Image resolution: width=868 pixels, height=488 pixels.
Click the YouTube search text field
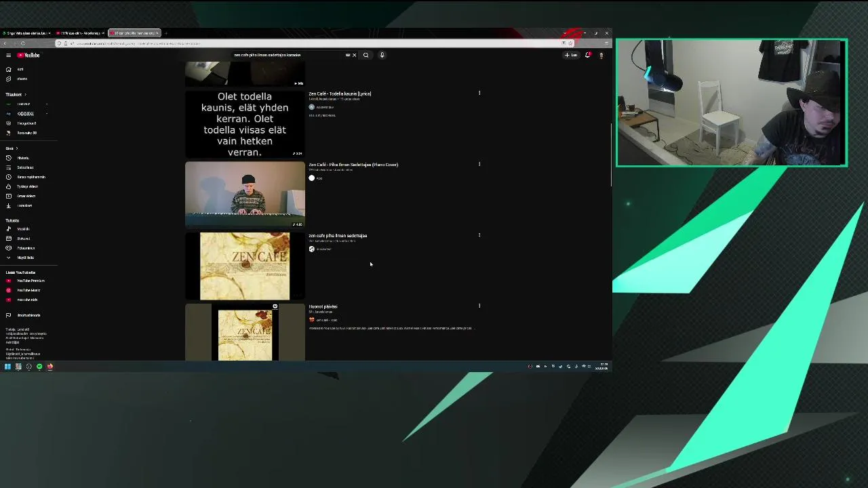point(288,55)
